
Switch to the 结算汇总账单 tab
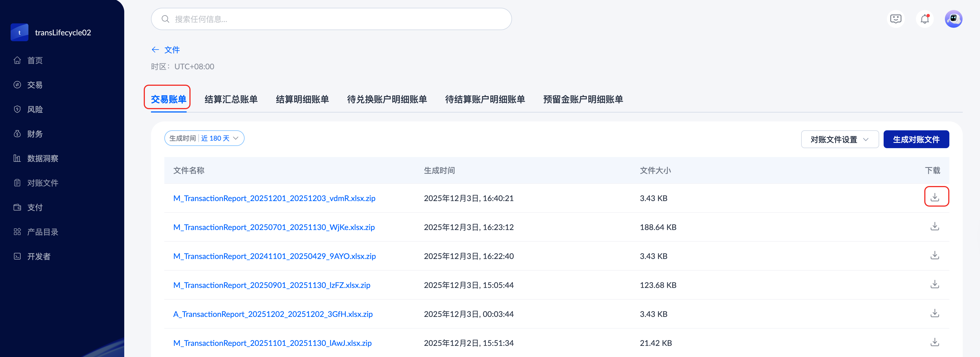pyautogui.click(x=231, y=100)
